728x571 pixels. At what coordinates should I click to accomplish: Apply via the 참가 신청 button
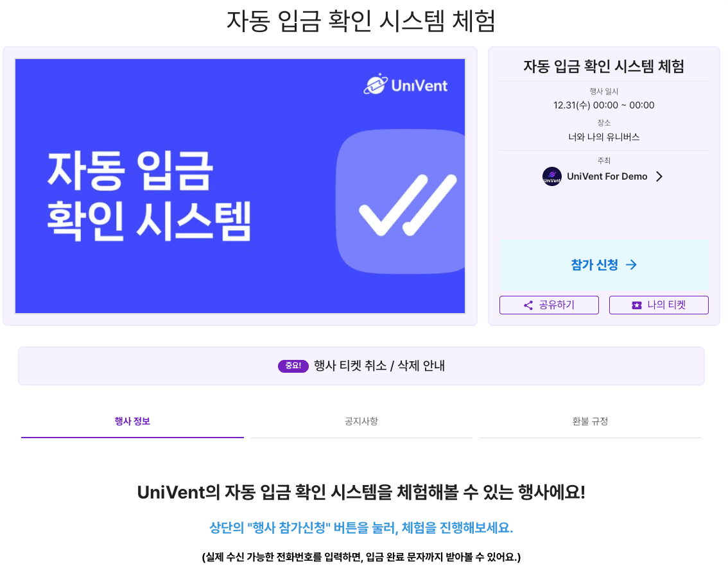click(x=604, y=265)
